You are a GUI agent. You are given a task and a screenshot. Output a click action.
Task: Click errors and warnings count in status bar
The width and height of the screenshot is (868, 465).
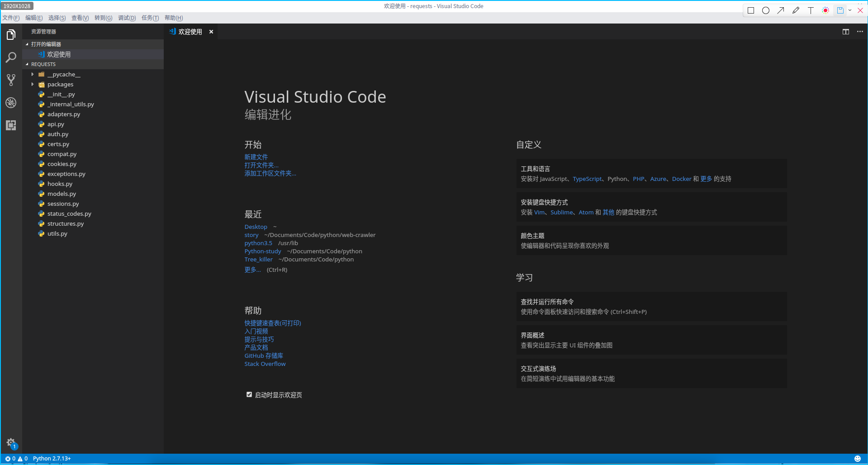(x=16, y=459)
